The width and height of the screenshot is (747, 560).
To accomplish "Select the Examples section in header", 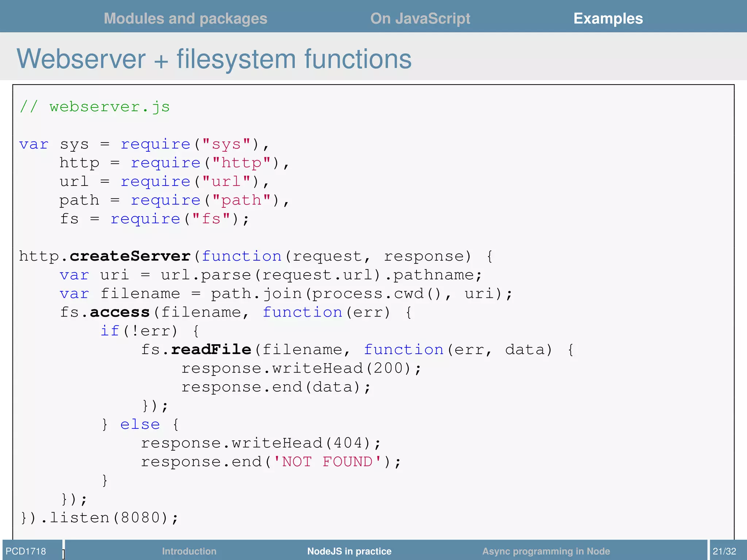I will [608, 19].
